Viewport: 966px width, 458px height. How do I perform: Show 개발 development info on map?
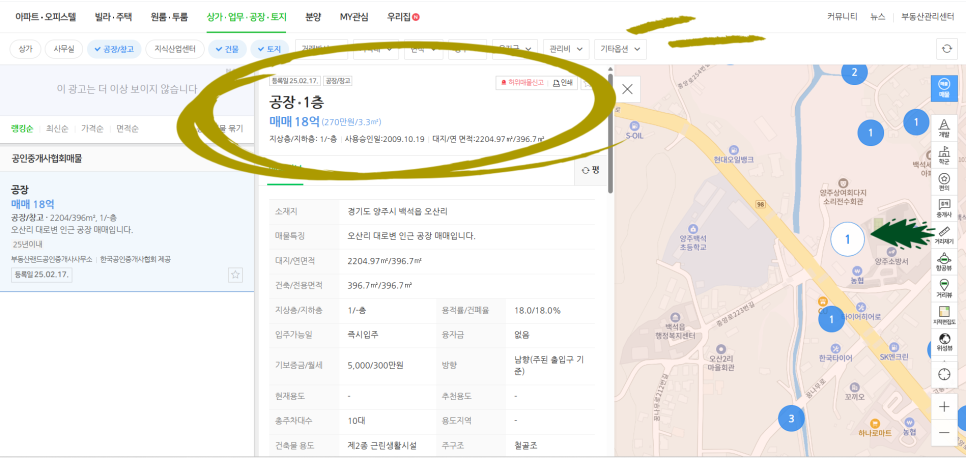tap(943, 127)
